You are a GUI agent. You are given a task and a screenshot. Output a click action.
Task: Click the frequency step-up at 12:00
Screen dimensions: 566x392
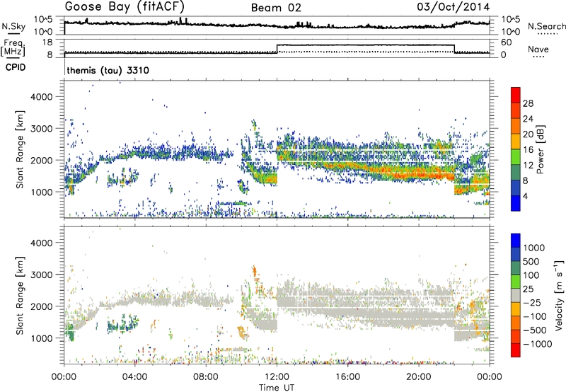coord(277,49)
